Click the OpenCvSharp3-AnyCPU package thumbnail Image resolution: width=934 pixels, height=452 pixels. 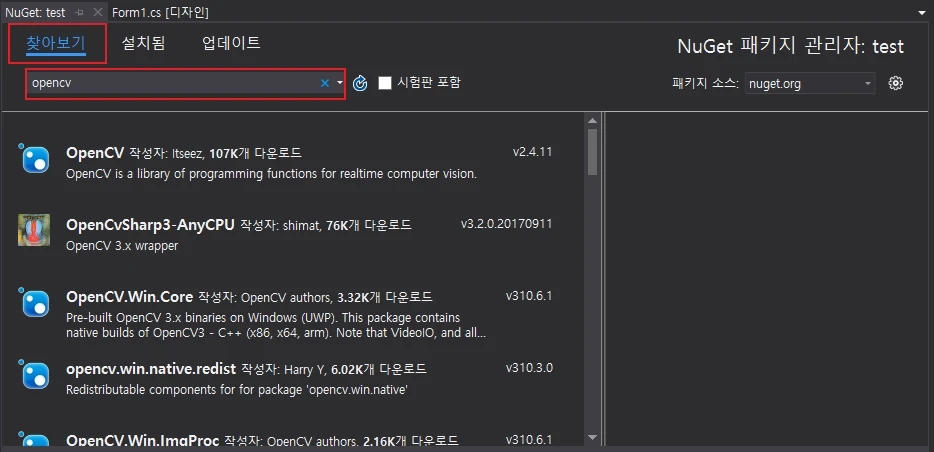(34, 230)
